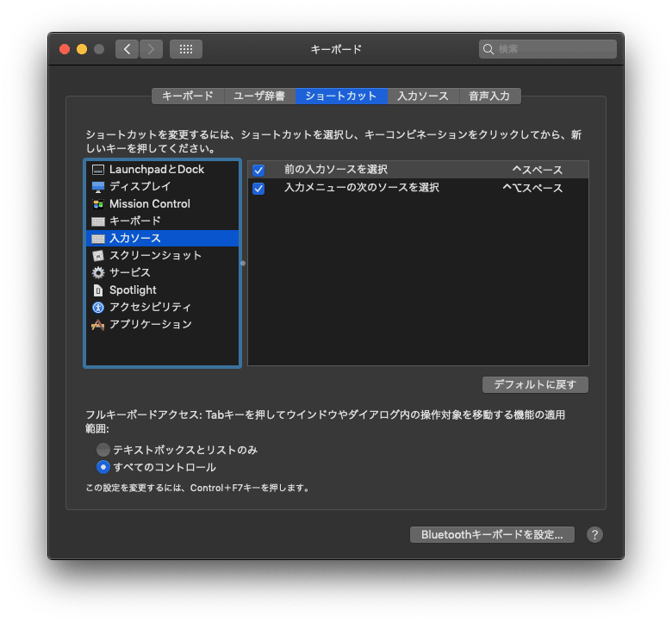Select Mission Control category text

150,203
